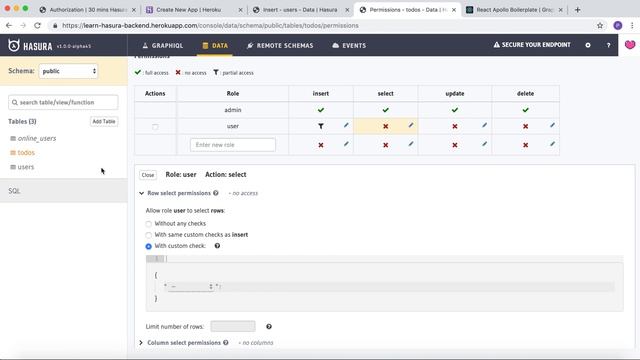This screenshot has width=640, height=360.
Task: Click admin delete full access checkmark
Action: 525,110
